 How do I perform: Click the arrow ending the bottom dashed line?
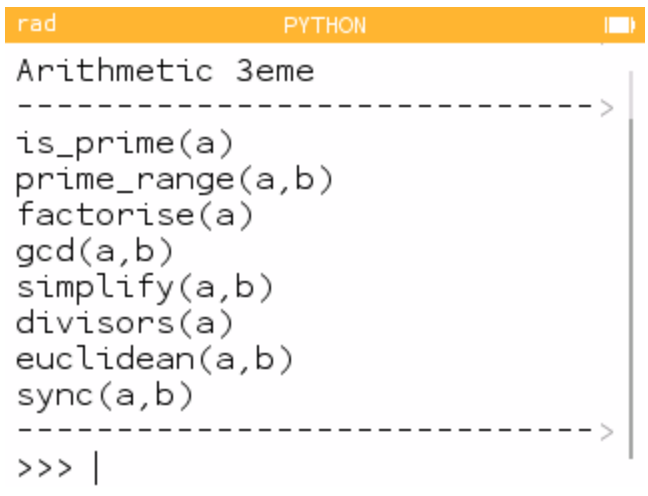pos(607,432)
